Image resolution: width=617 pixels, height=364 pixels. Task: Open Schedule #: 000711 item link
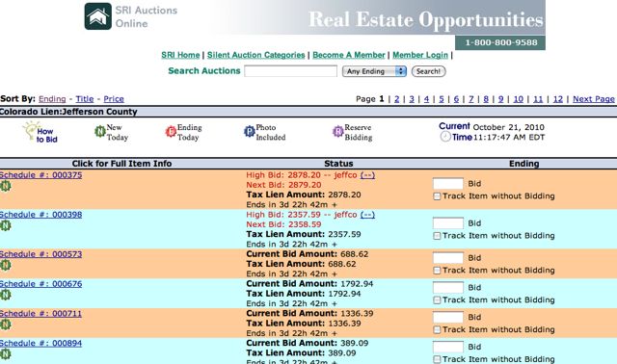pos(40,314)
